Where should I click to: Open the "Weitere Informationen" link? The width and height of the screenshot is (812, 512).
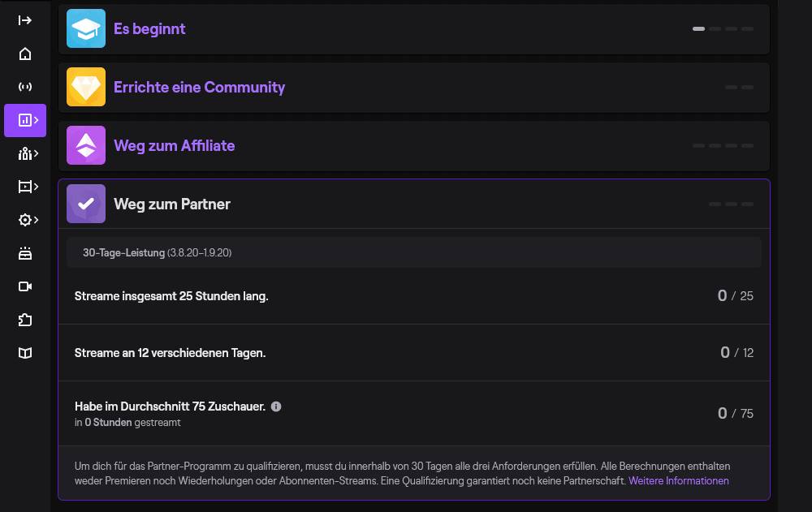click(x=678, y=481)
